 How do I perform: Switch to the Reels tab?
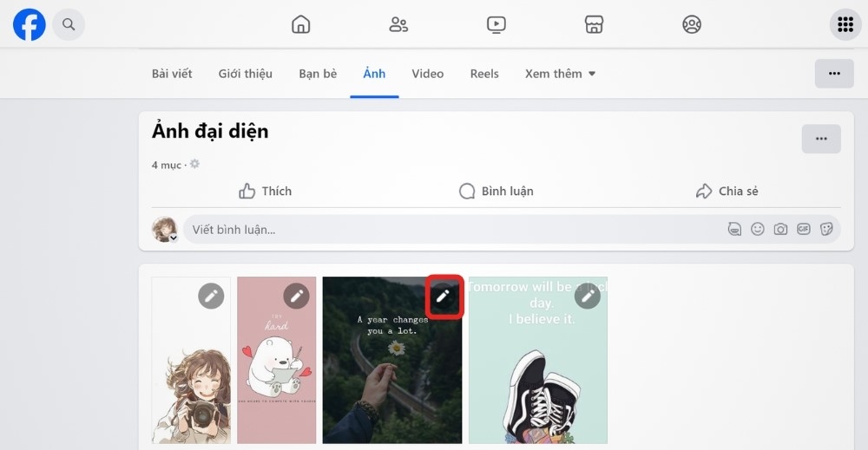(x=484, y=74)
